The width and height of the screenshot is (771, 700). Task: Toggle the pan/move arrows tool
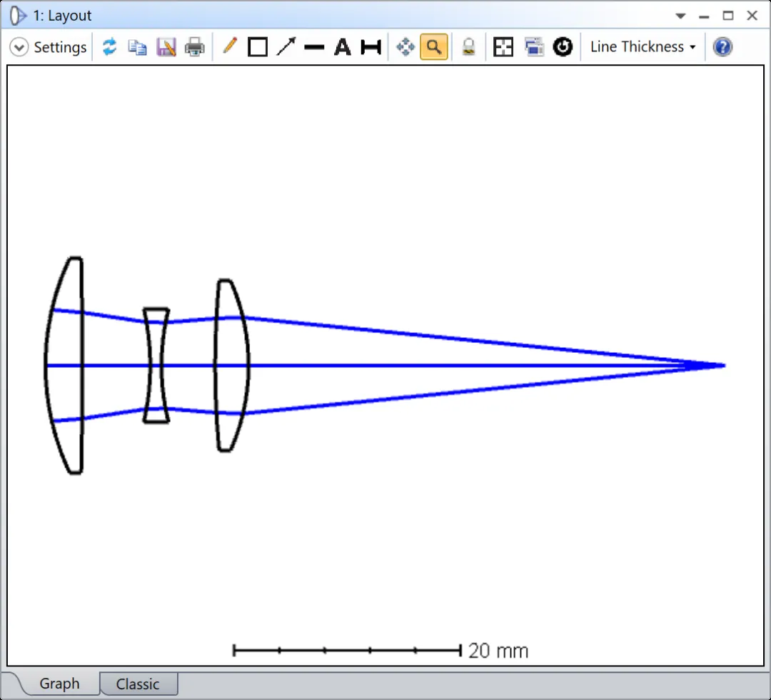coord(405,47)
